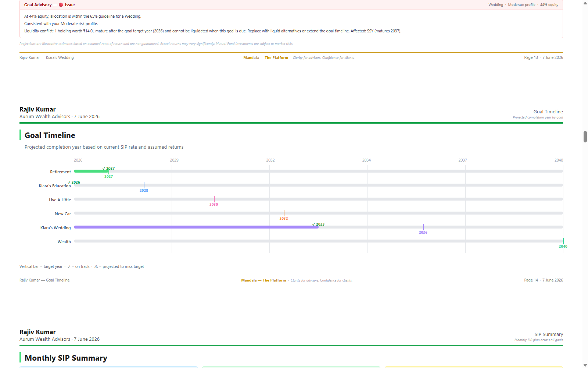This screenshot has width=588, height=368.
Task: Click Rajiv Kumar — Goal Timeline footer
Action: [x=44, y=280]
